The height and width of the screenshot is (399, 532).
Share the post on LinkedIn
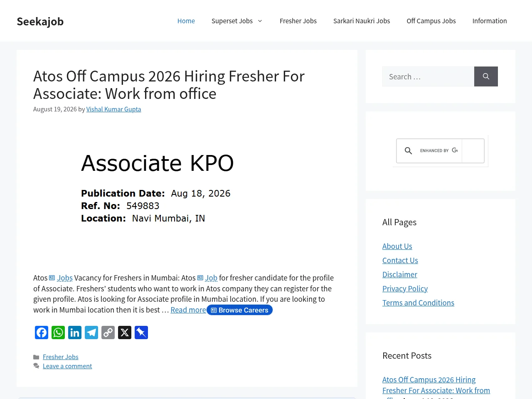click(75, 332)
